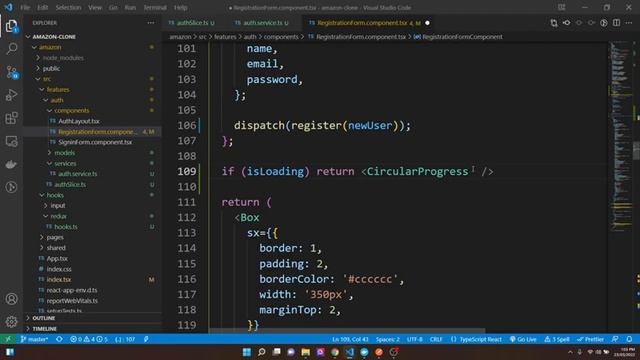
Task: Open the Run and Debug view
Action: [x=11, y=95]
